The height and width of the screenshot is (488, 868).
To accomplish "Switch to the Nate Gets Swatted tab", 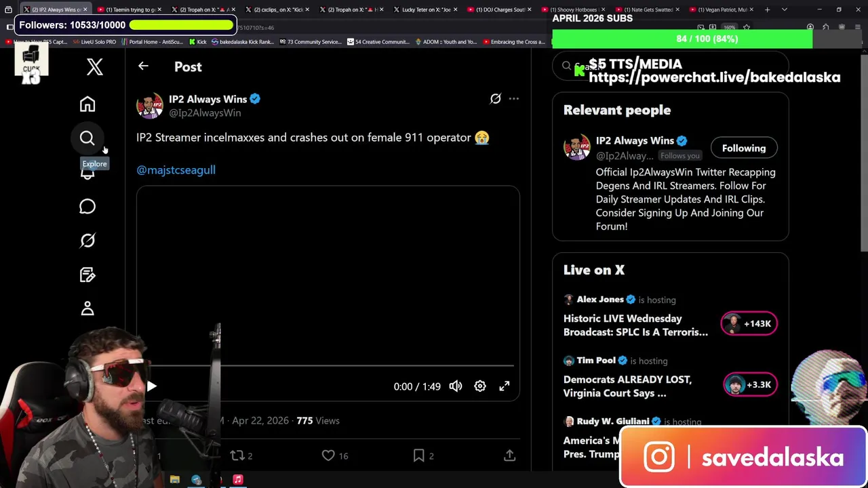I will tap(648, 9).
